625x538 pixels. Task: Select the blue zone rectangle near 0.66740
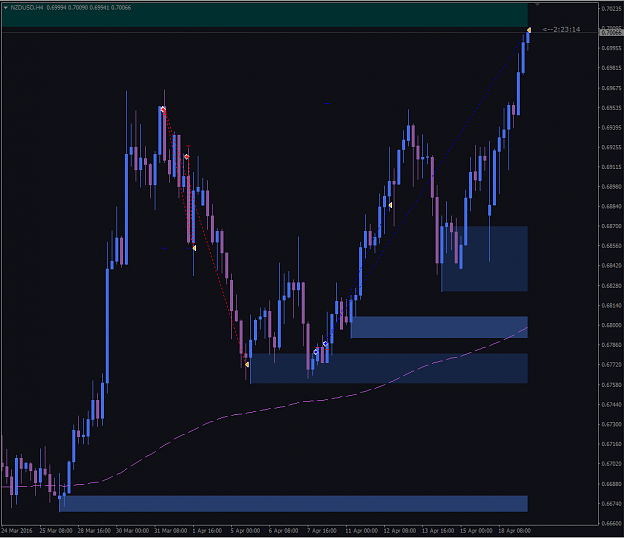(293, 504)
